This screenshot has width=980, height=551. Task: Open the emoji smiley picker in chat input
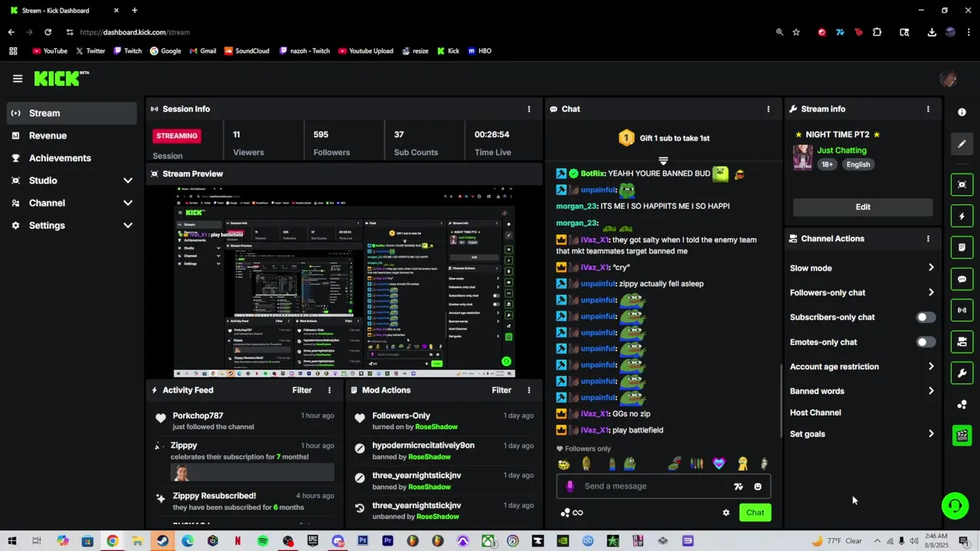(x=758, y=486)
